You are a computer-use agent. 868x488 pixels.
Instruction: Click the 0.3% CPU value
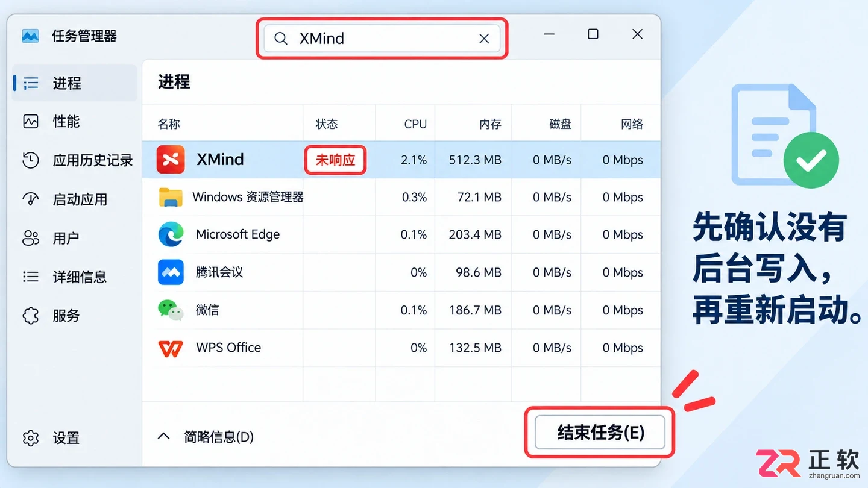[414, 198]
